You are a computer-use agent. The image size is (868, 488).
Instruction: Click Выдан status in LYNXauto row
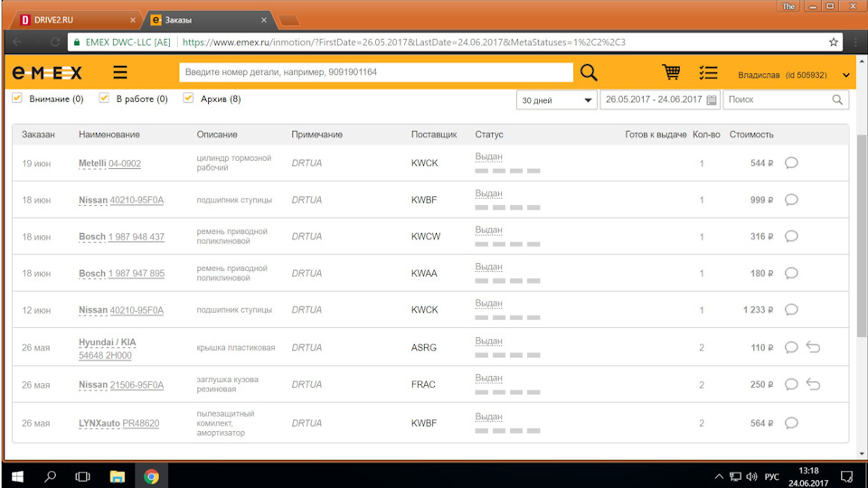click(488, 417)
